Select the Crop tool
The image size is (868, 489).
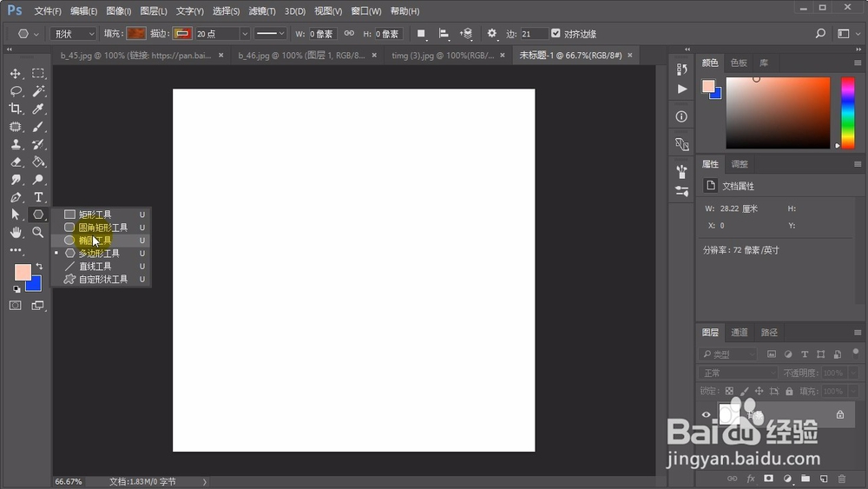coord(16,109)
